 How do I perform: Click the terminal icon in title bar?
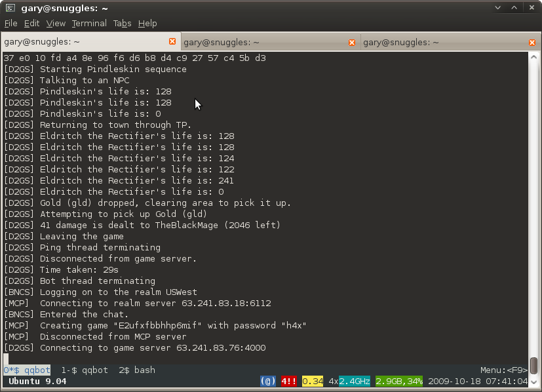(x=10, y=8)
